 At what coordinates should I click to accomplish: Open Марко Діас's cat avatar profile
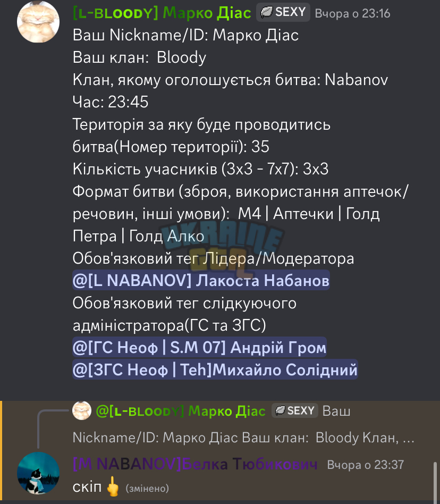(38, 22)
